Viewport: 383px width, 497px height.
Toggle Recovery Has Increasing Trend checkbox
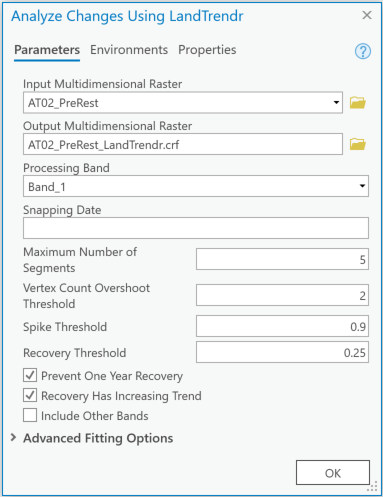click(30, 395)
